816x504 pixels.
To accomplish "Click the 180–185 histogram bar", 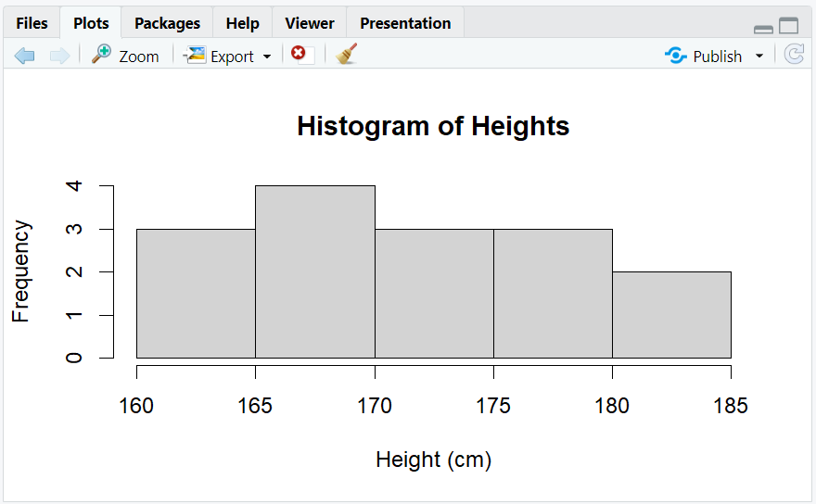I will click(x=672, y=315).
